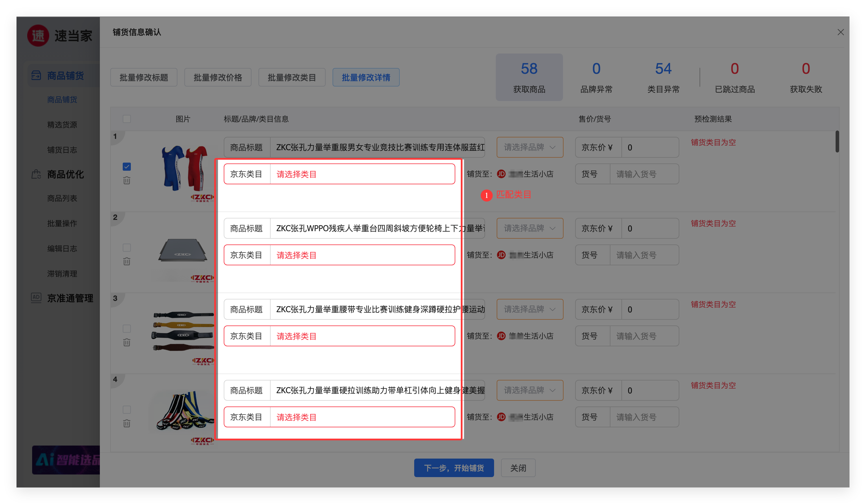Uncheck the checkbox for product row 1
Screen dimensions: 866x504
[126, 167]
